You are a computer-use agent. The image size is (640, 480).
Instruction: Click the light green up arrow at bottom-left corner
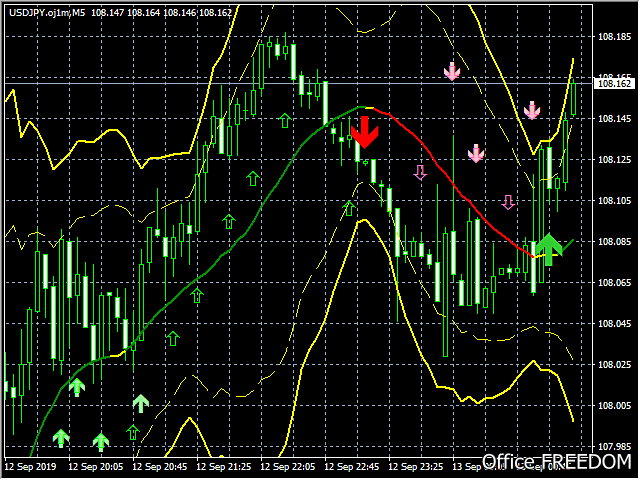click(x=61, y=438)
